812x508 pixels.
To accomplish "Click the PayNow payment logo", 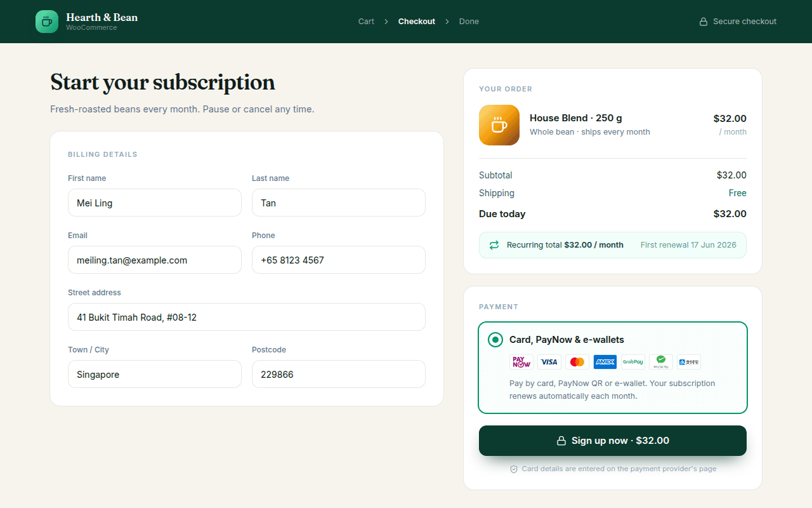I will pos(521,362).
